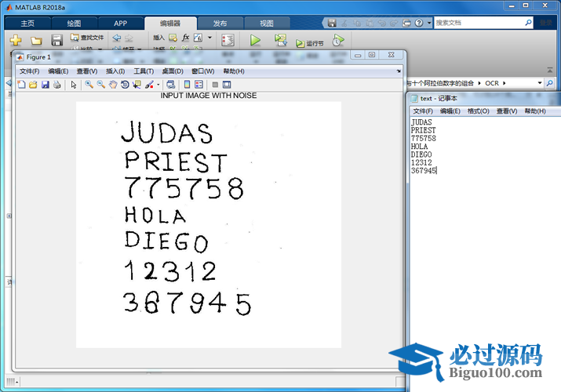561x392 pixels.
Task: Save the script with the MATLAB editor disk icon
Action: [57, 40]
